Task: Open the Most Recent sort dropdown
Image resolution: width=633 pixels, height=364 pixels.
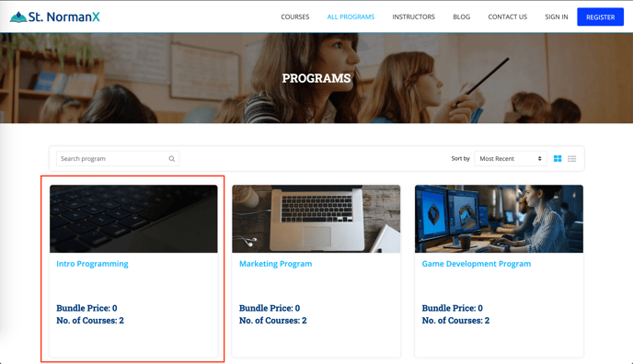Action: pos(511,159)
